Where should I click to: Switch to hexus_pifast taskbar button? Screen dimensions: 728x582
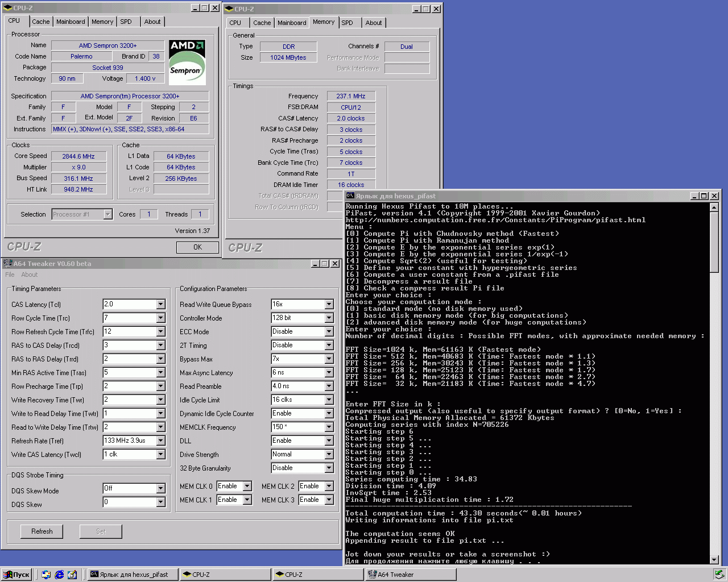133,575
